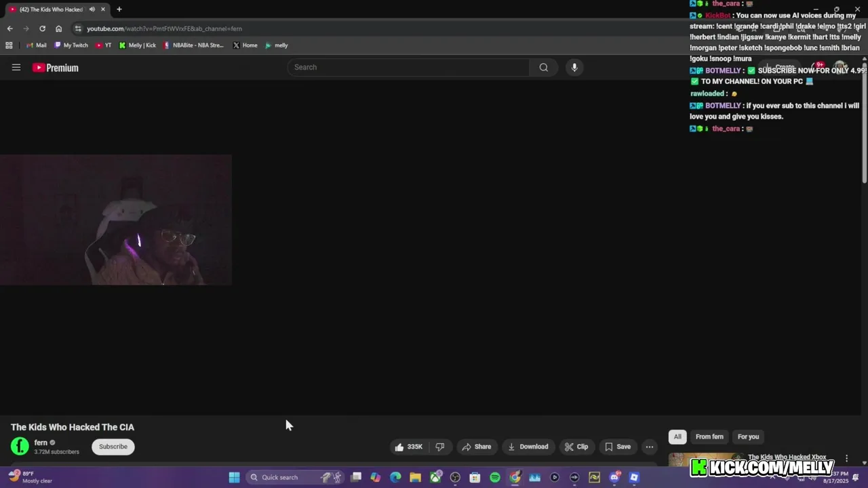Like the video with thumbs-up button
This screenshot has width=868, height=488.
409,447
